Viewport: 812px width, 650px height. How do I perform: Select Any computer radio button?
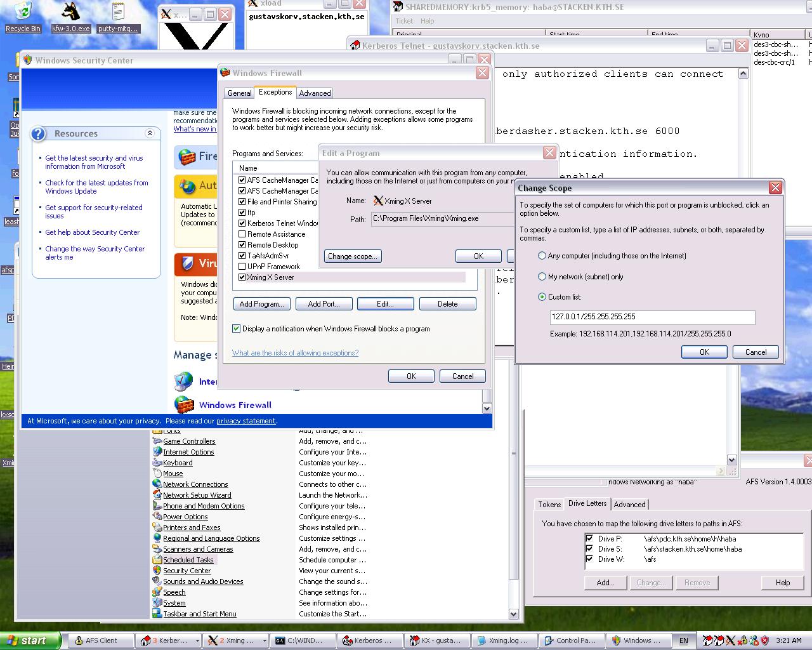(542, 256)
